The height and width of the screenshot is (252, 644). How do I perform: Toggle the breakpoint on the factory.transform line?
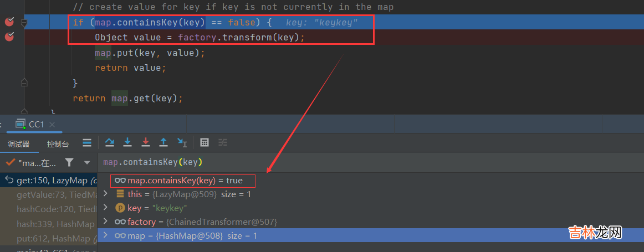(x=9, y=37)
